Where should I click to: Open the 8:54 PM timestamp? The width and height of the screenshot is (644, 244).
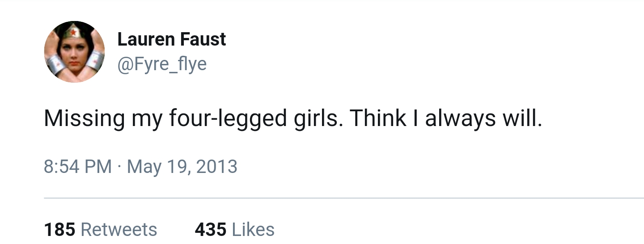77,167
